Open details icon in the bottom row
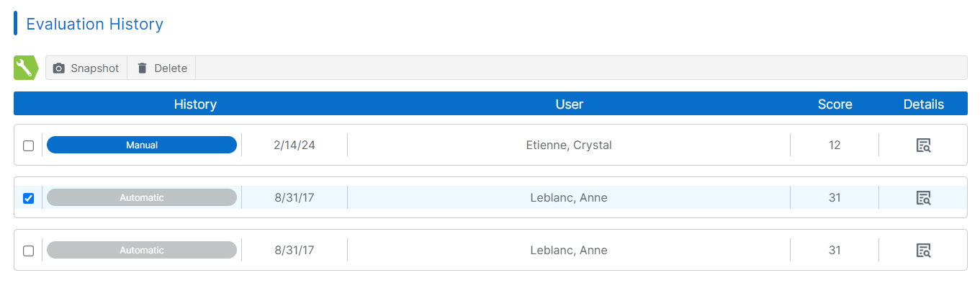 click(923, 251)
